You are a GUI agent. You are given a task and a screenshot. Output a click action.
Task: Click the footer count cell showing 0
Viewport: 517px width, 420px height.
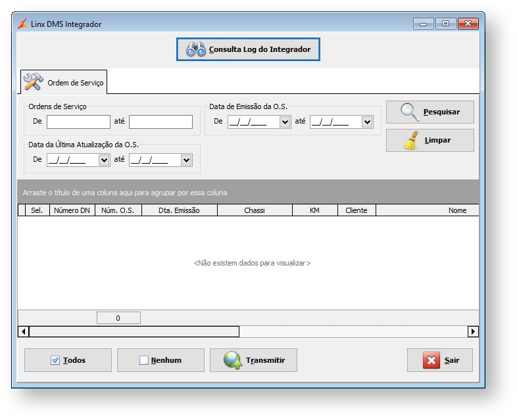pos(118,318)
